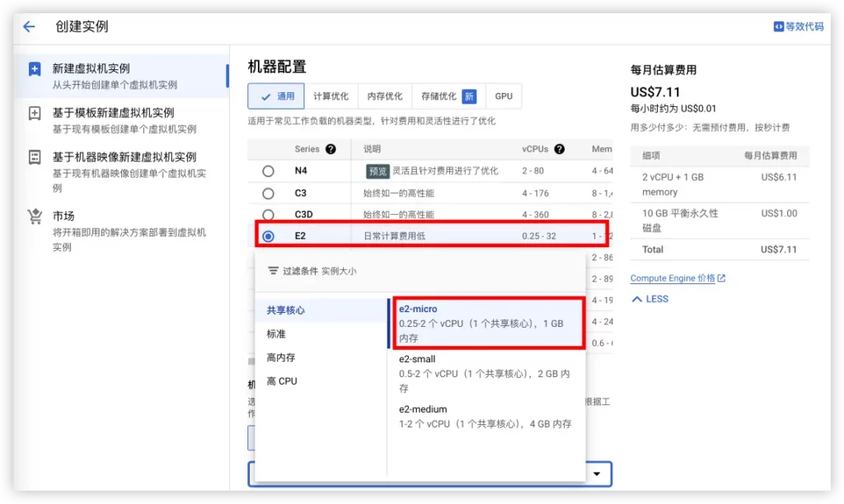Click the 10 GB 平衡永久性磁盘 row

click(x=719, y=221)
